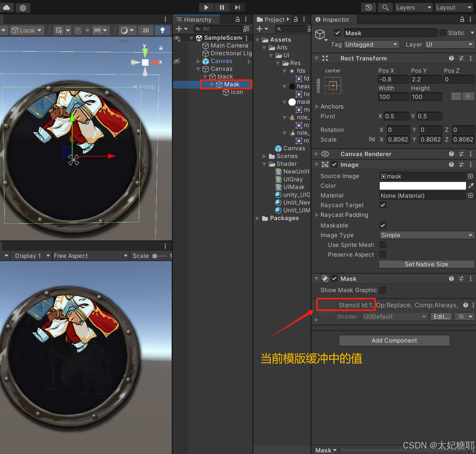Open the Source Image object picker
The height and width of the screenshot is (454, 476).
click(471, 176)
